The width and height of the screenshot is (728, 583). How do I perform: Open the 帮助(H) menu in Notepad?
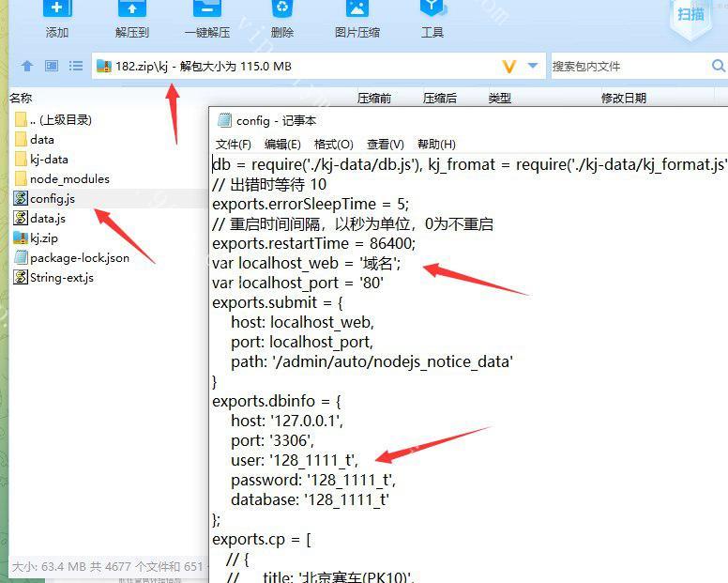[436, 145]
